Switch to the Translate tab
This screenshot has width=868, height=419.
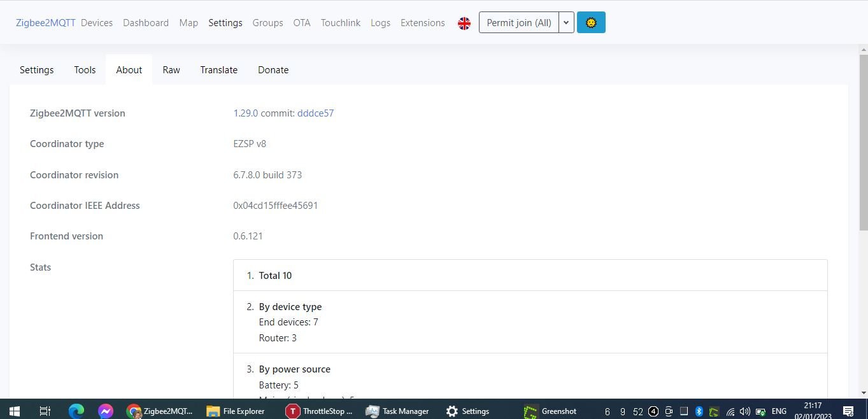pyautogui.click(x=218, y=69)
